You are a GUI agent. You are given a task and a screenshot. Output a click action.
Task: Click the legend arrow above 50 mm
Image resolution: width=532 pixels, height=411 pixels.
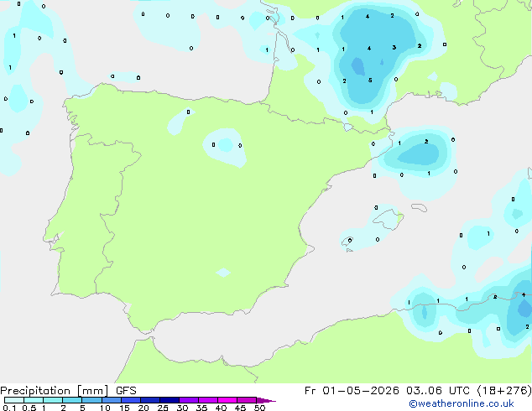pyautogui.click(x=266, y=400)
